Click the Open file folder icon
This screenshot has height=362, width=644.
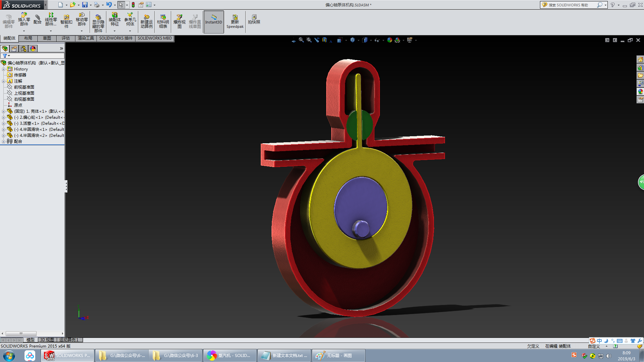(x=72, y=5)
